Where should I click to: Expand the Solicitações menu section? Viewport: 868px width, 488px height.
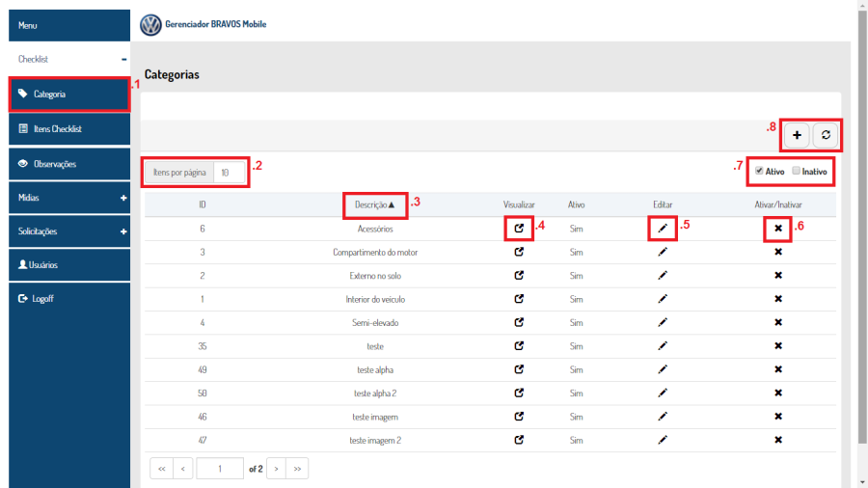point(123,231)
